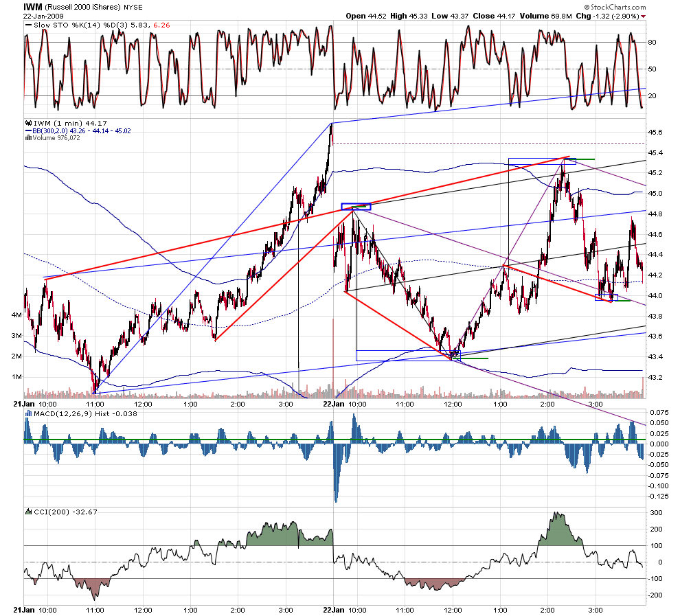This screenshot has width=680, height=616.
Task: Click the red 6.26 %D stochastic value
Action: pos(161,25)
